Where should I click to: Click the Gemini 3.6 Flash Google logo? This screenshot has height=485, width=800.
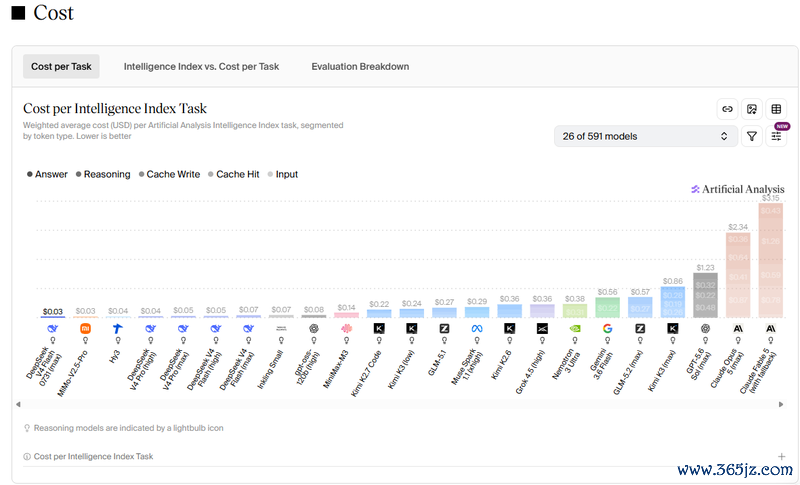[608, 329]
